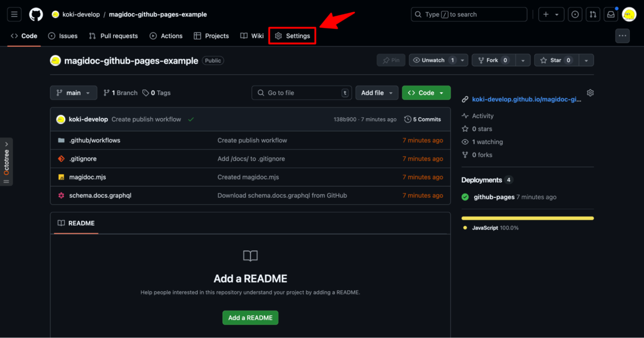
Task: Click the JavaScript 100.0% language label
Action: tap(495, 228)
